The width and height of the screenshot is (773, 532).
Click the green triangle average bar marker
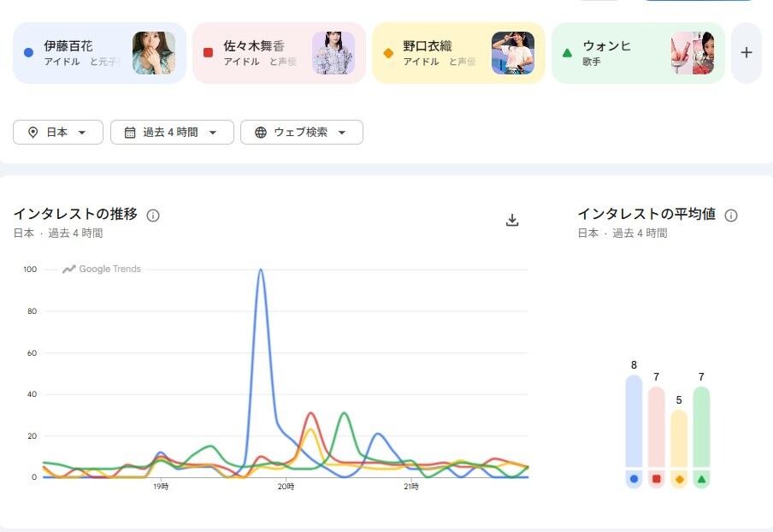[701, 479]
